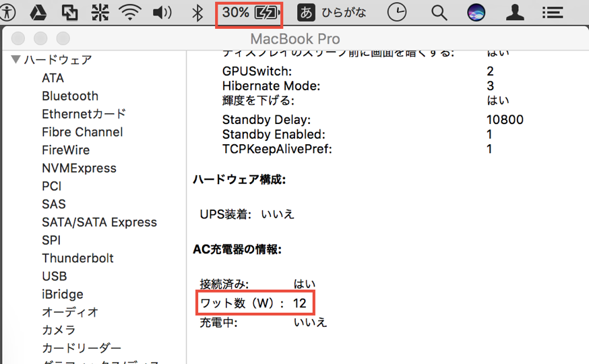Viewport: 589px width, 364px height.
Task: Click the 充電中: label
Action: pyautogui.click(x=218, y=322)
